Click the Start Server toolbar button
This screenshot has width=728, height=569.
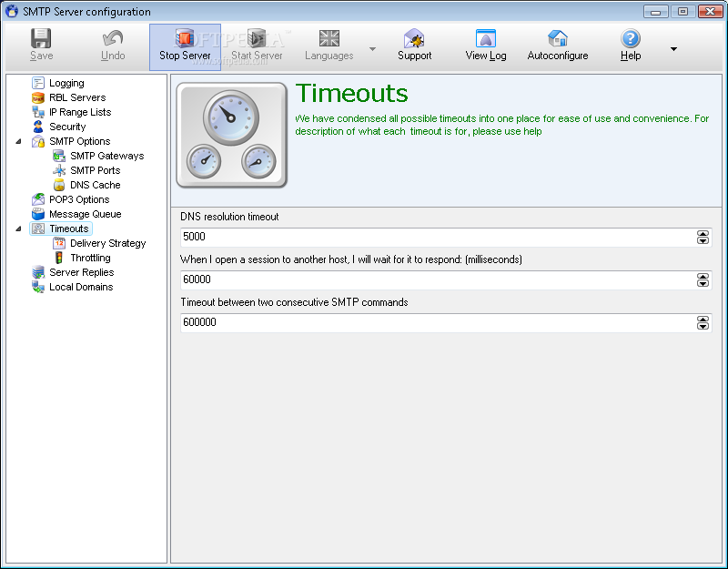(257, 46)
